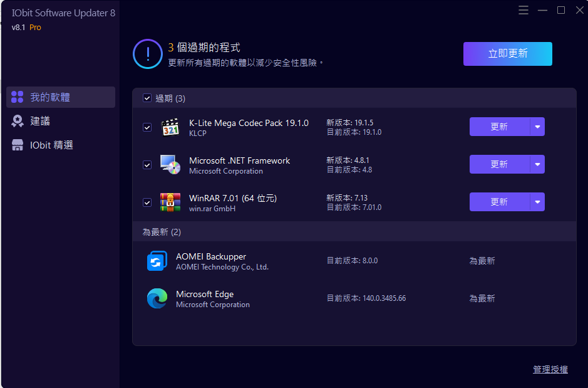Expand update options for WinRAR
Image resolution: width=588 pixels, height=388 pixels.
coord(537,202)
